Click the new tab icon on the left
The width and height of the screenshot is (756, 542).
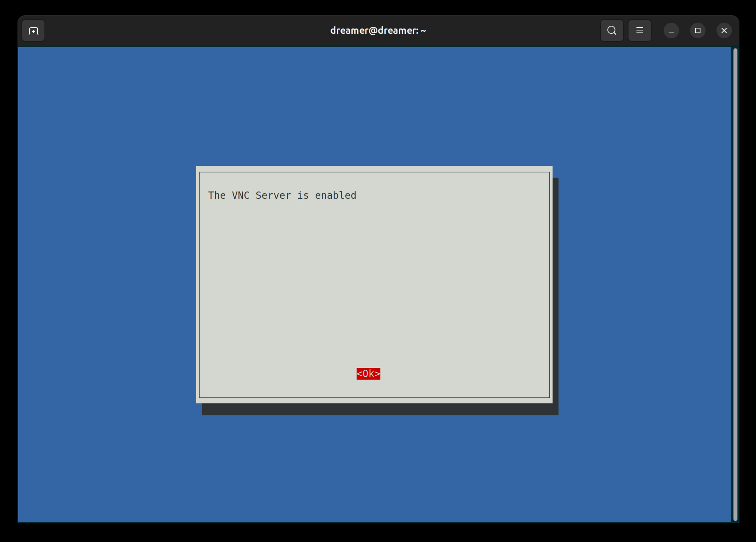(33, 30)
